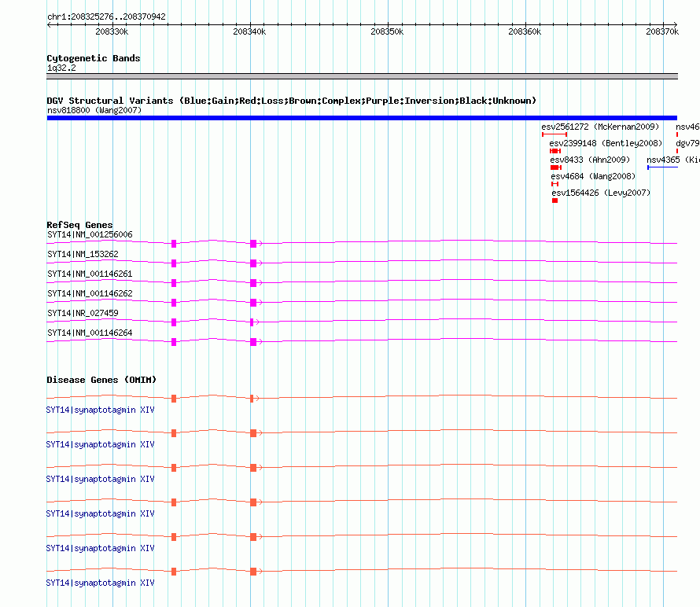Select the nsv818800 (Wang2007) variant label
Image resolution: width=700 pixels, height=607 pixels.
click(94, 110)
